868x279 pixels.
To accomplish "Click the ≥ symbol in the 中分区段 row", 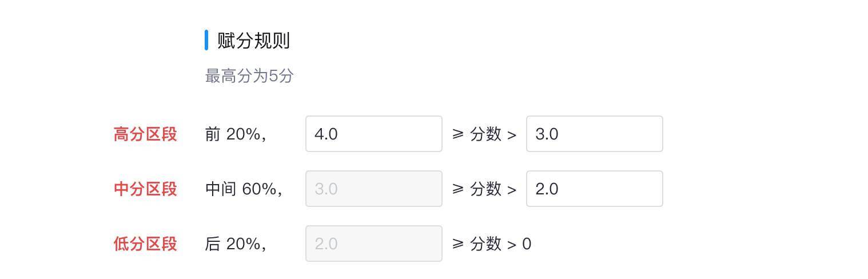I will (x=457, y=189).
